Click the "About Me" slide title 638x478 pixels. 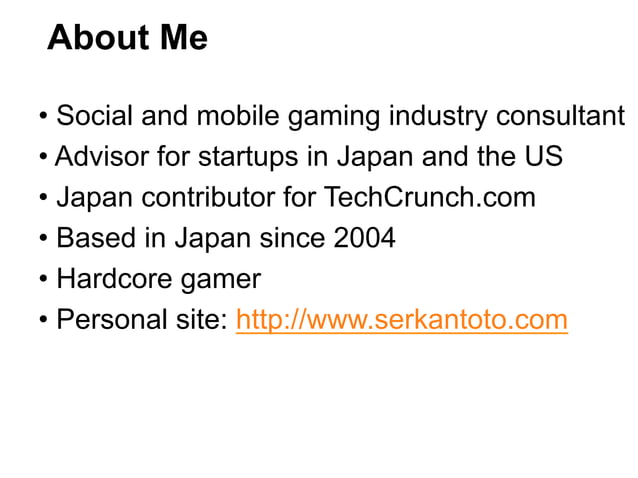pos(127,37)
